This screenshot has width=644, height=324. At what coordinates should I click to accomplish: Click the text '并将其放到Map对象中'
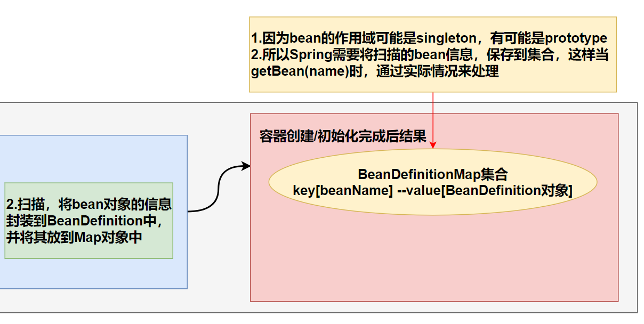pyautogui.click(x=74, y=238)
